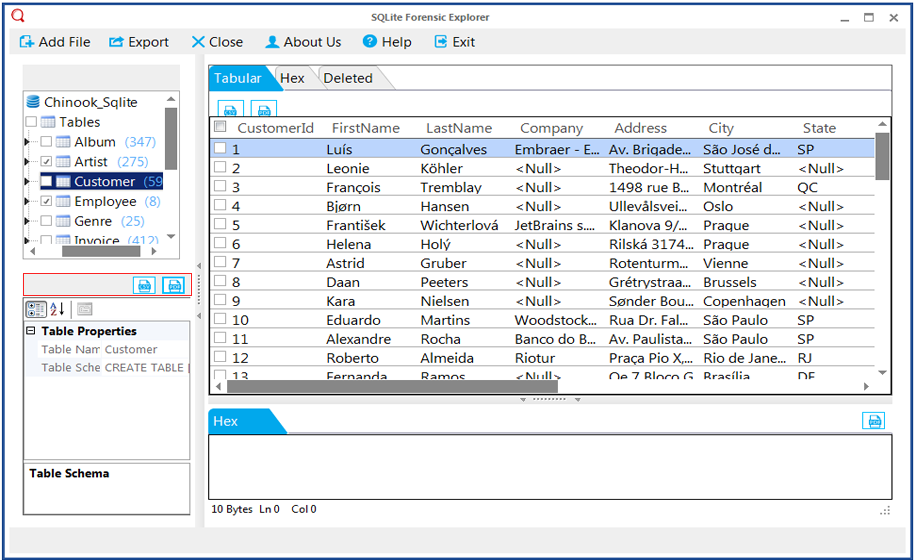This screenshot has height=560, width=916.
Task: Click the 'Embraer - E...' company cell
Action: click(557, 149)
